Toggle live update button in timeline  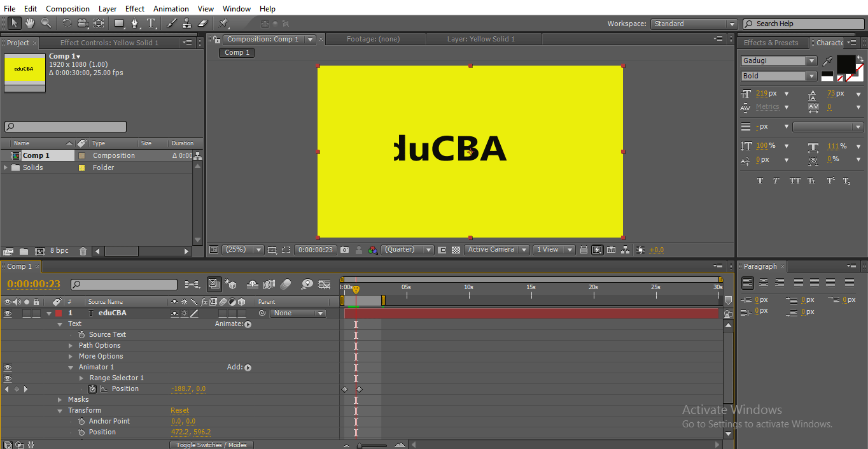pyautogui.click(x=214, y=284)
